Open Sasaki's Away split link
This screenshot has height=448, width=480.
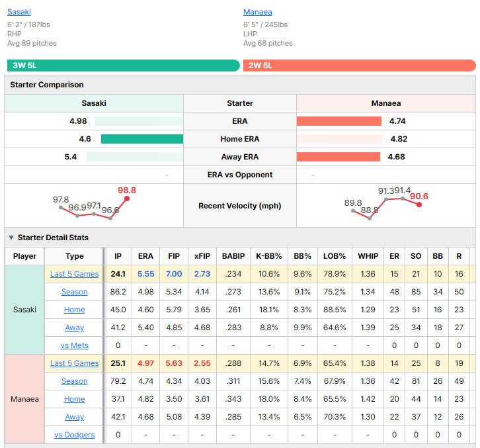click(x=75, y=328)
